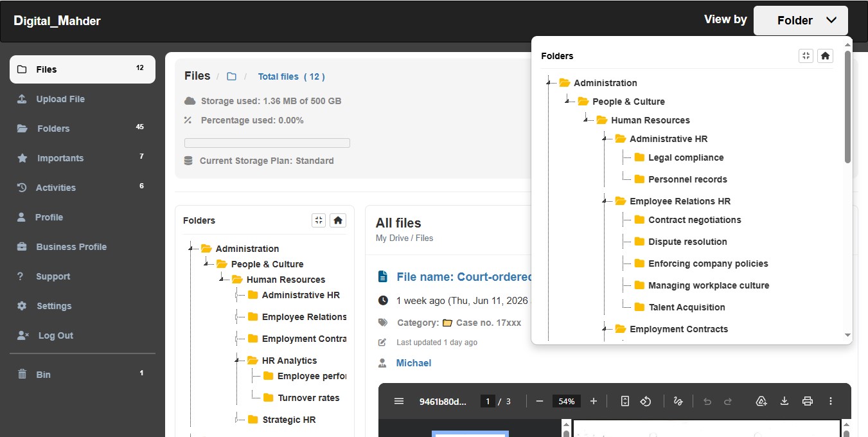Collapse Employment Contracts in popup tree
Image resolution: width=868 pixels, height=437 pixels.
coord(605,329)
